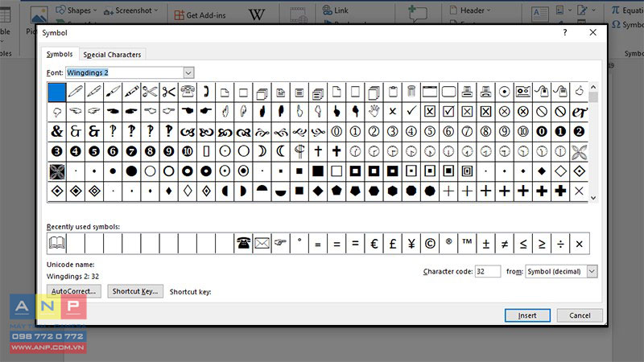The height and width of the screenshot is (362, 644).
Task: Open the Header dropdown in the Word ribbon
Action: (x=470, y=10)
